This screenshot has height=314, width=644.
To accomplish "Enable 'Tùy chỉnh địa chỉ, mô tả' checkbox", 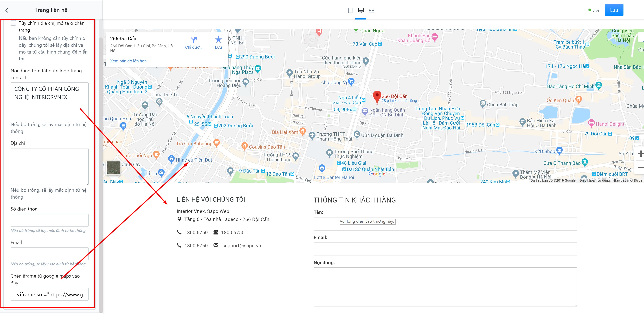I will pyautogui.click(x=13, y=23).
